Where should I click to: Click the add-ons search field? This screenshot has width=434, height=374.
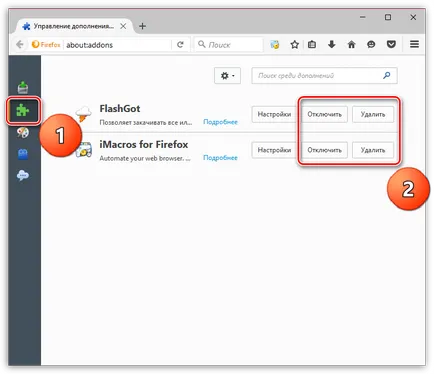324,76
